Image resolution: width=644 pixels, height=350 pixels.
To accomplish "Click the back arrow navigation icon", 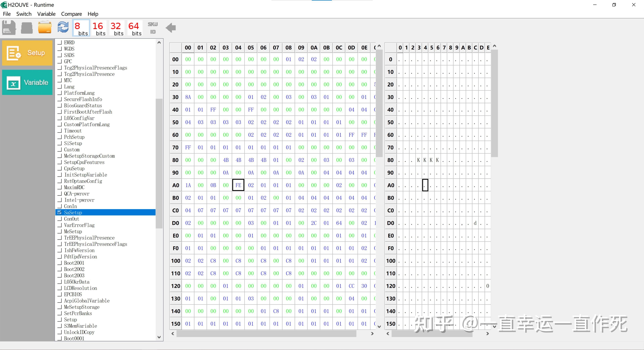I will pyautogui.click(x=171, y=28).
